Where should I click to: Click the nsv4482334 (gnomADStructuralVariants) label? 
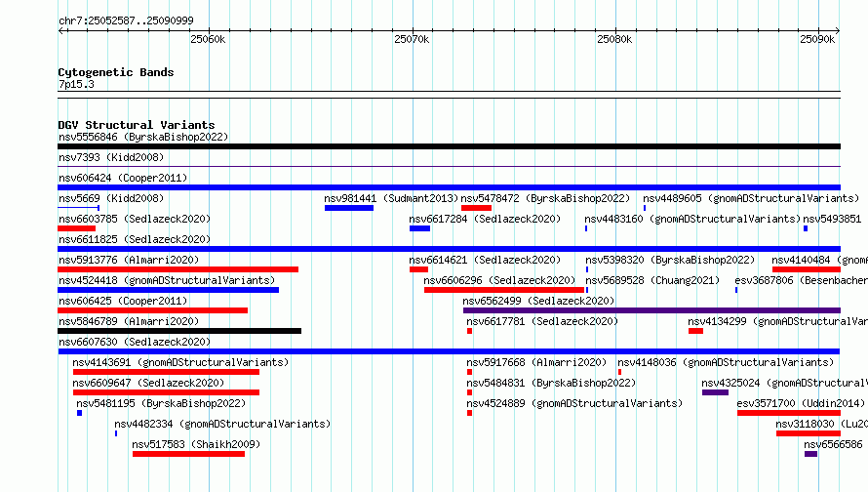(222, 424)
